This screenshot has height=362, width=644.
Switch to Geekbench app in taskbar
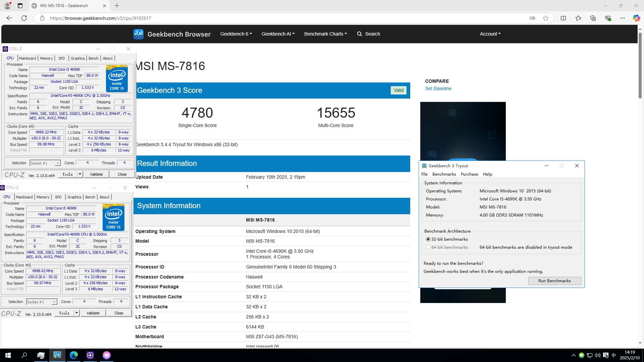pyautogui.click(x=57, y=355)
